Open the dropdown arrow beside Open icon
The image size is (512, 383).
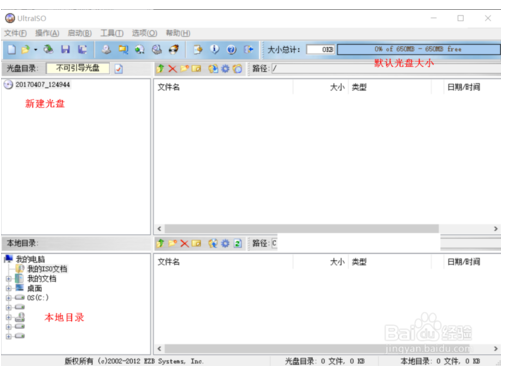click(35, 50)
